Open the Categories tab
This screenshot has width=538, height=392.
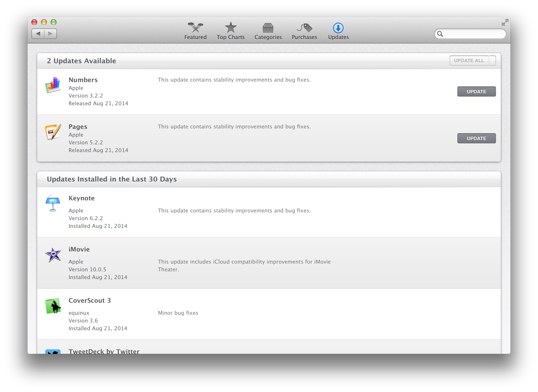point(268,31)
